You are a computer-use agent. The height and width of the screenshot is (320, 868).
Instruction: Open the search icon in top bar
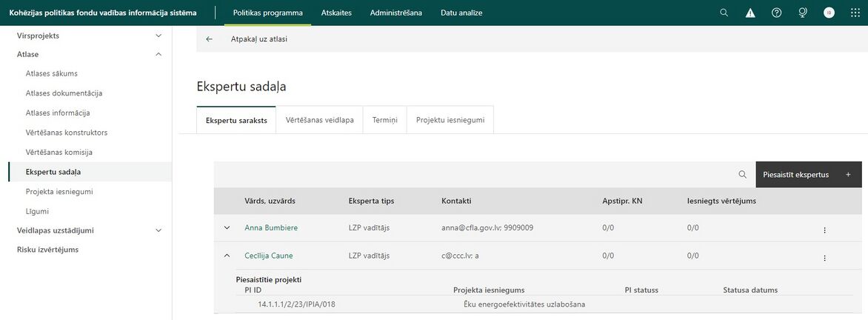pos(724,13)
